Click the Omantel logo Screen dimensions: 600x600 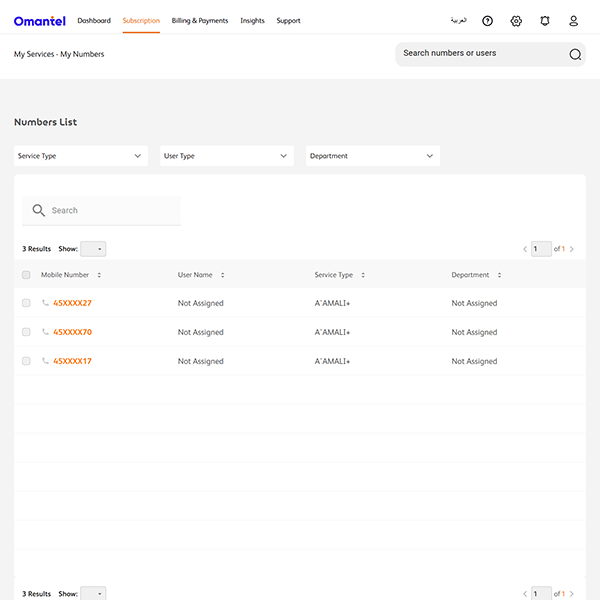point(41,21)
